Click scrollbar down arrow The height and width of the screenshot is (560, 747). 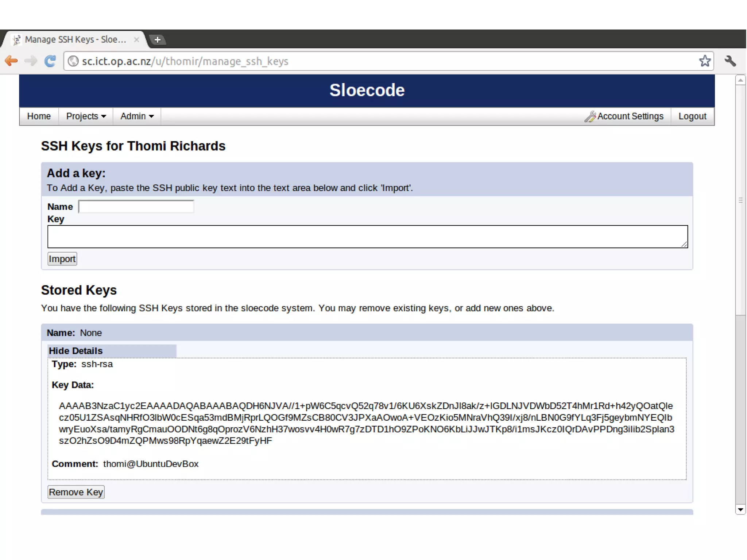coord(740,509)
